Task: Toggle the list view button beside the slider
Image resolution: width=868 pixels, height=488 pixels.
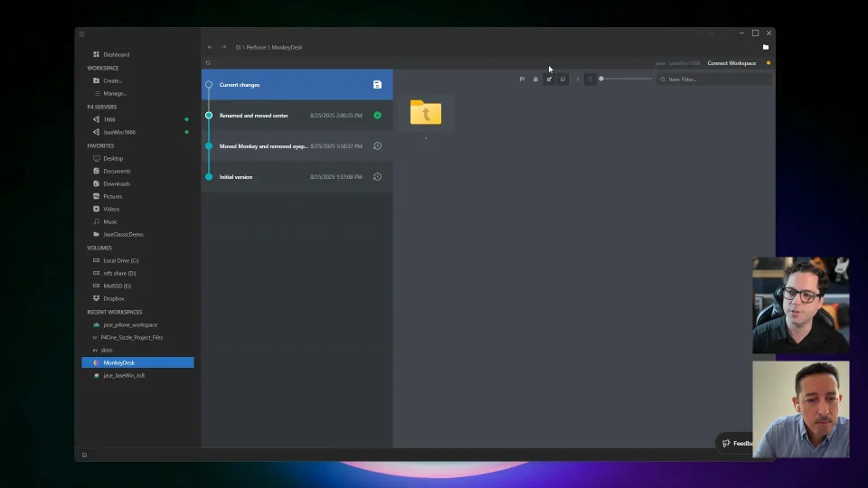Action: click(590, 80)
